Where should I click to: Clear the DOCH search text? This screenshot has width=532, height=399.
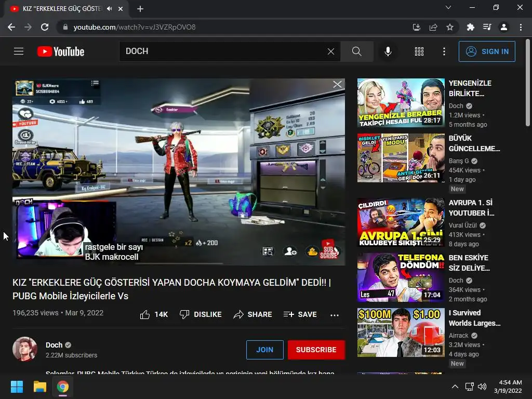331,51
